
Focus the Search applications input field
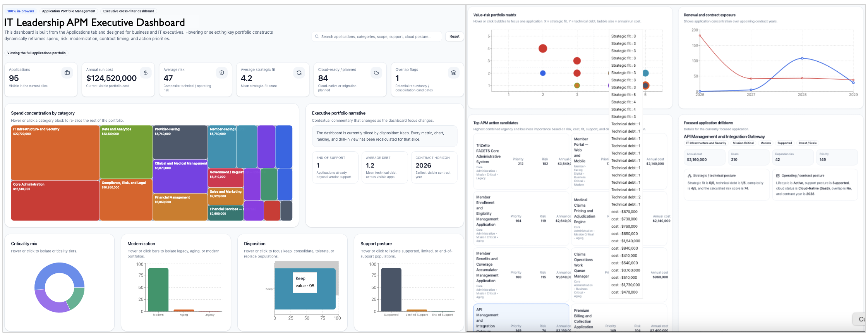click(377, 36)
